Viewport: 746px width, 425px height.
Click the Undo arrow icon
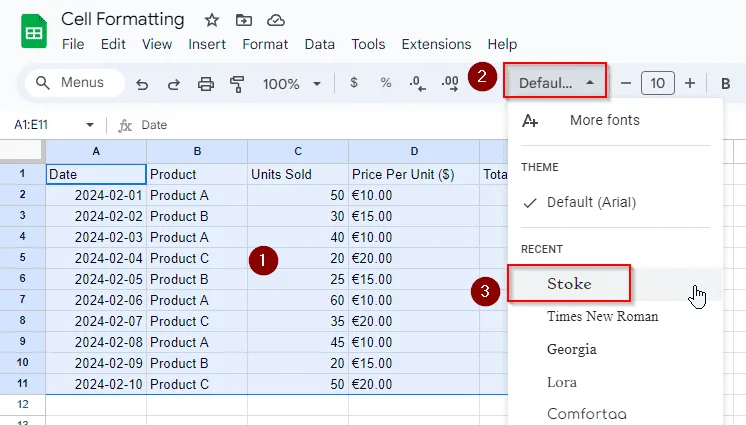coord(142,84)
